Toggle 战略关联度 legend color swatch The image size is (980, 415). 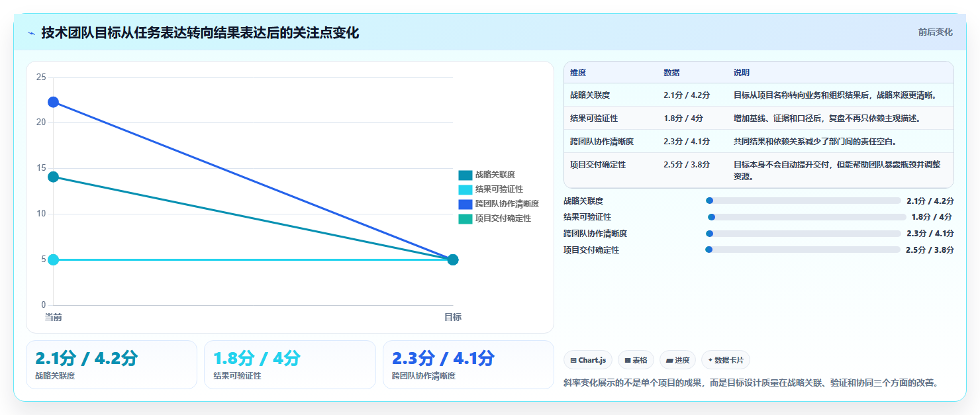[465, 175]
